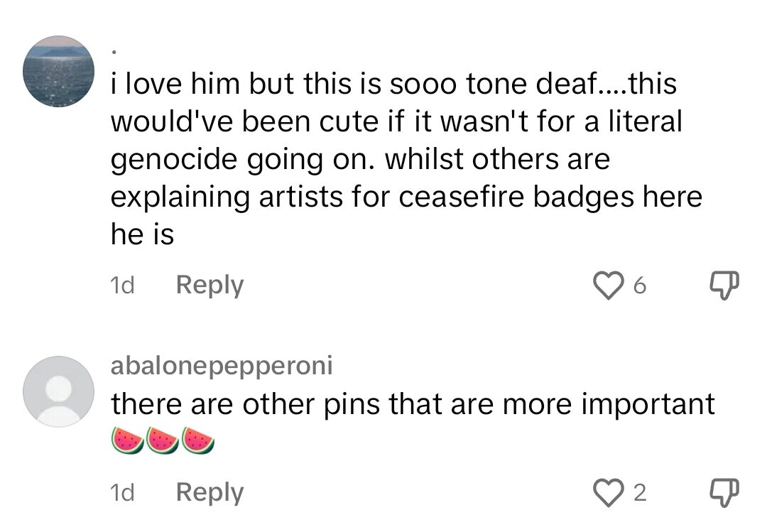Tap the last watermelon emoji
The height and width of the screenshot is (532, 767).
(x=197, y=440)
